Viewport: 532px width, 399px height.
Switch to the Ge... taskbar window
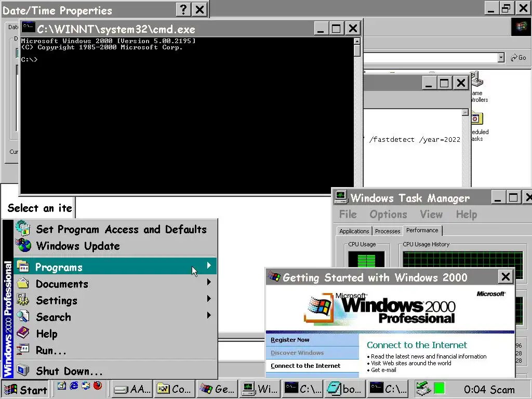click(217, 389)
